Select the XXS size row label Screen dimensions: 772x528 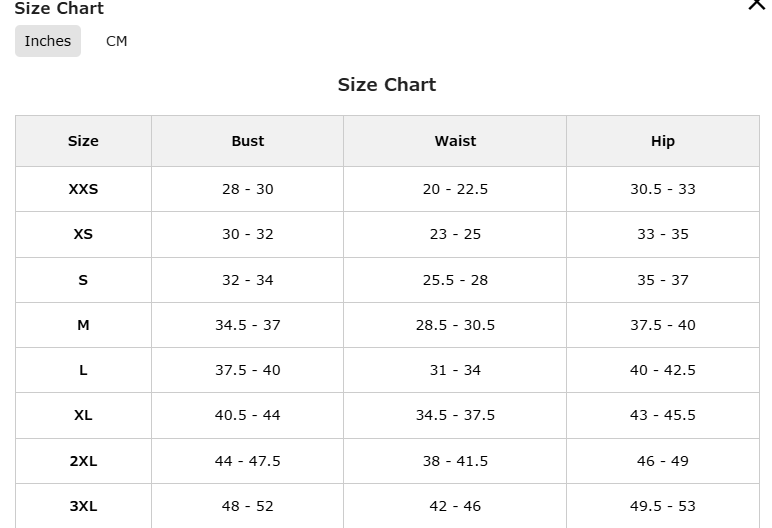pos(83,189)
